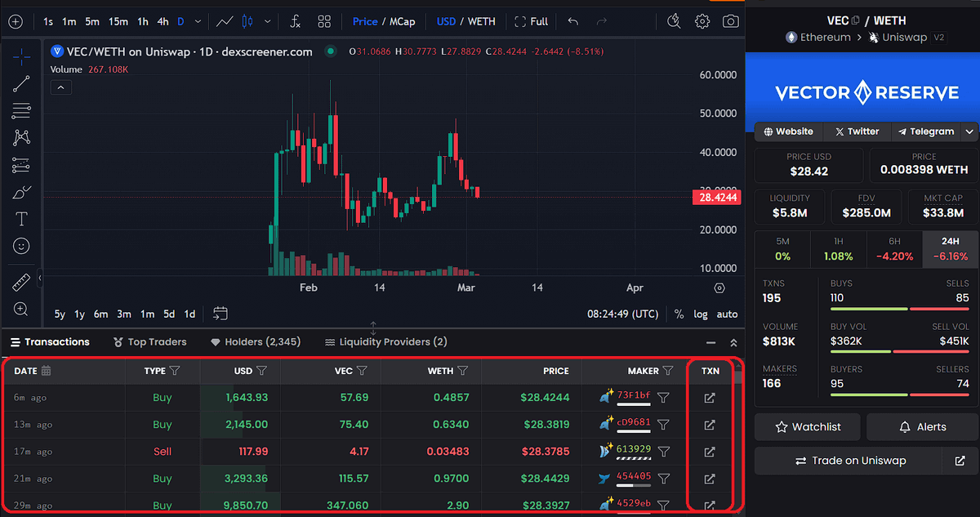
Task: Toggle Price / MCap display mode
Action: (x=384, y=21)
